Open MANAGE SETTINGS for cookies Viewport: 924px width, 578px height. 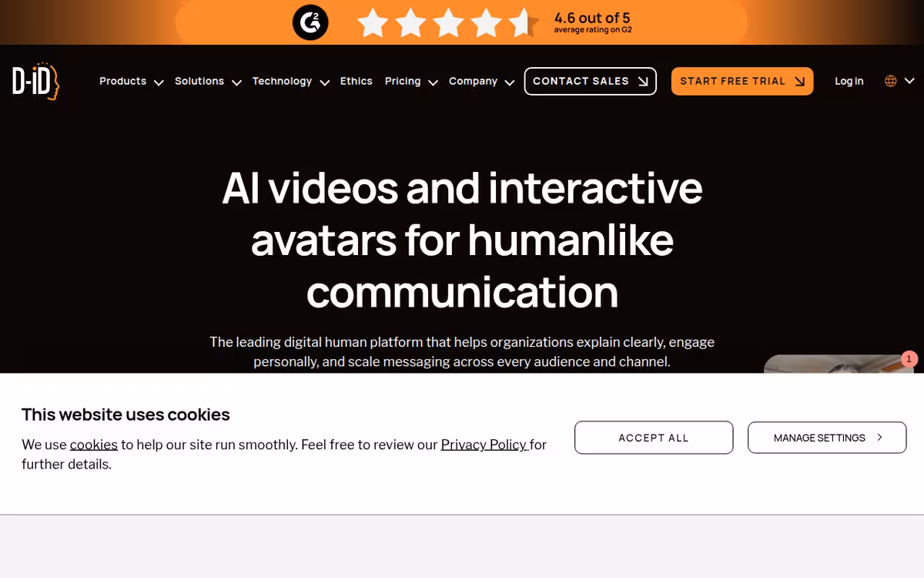tap(827, 438)
